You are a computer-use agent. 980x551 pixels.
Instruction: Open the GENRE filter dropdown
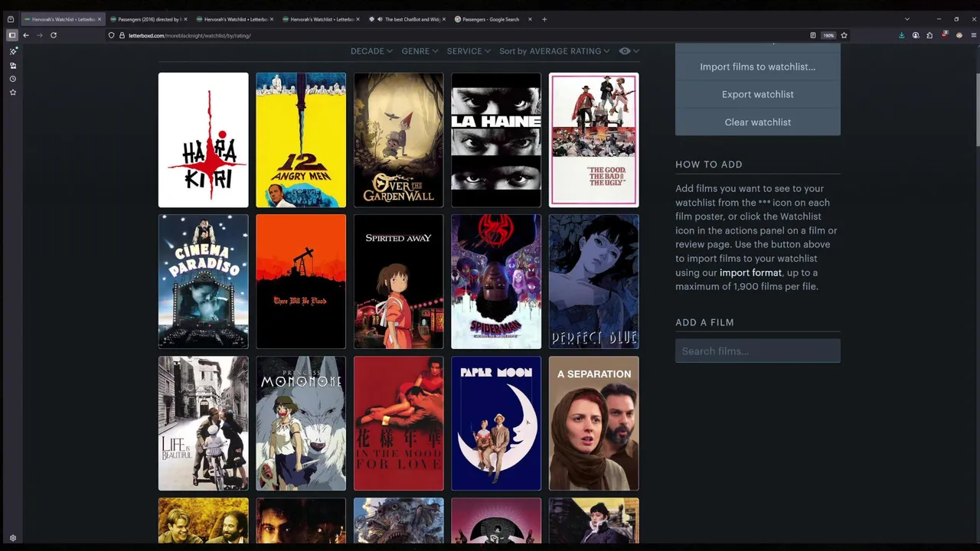coord(420,51)
